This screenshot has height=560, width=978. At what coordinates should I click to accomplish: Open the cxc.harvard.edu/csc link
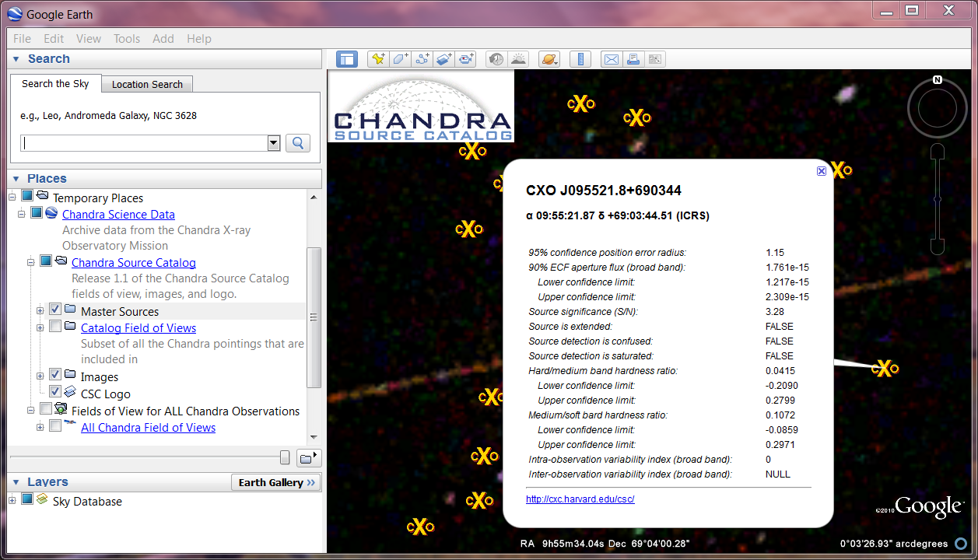[580, 499]
